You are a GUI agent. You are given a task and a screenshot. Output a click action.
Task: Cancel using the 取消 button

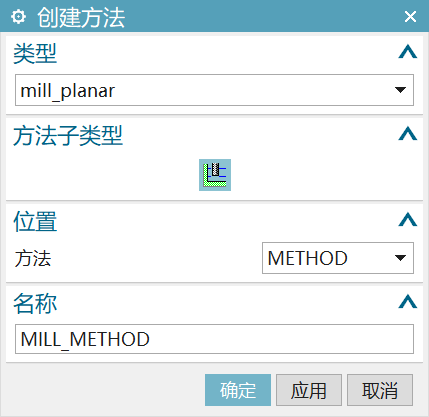pos(380,390)
